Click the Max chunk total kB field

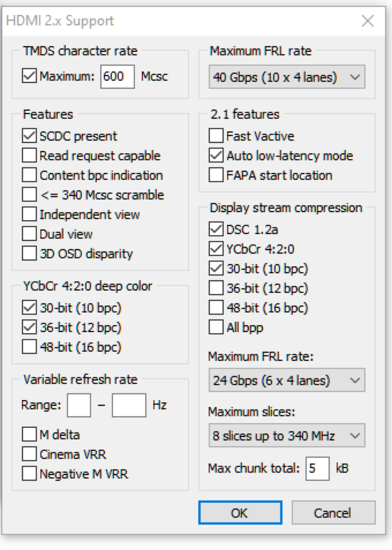(x=317, y=468)
